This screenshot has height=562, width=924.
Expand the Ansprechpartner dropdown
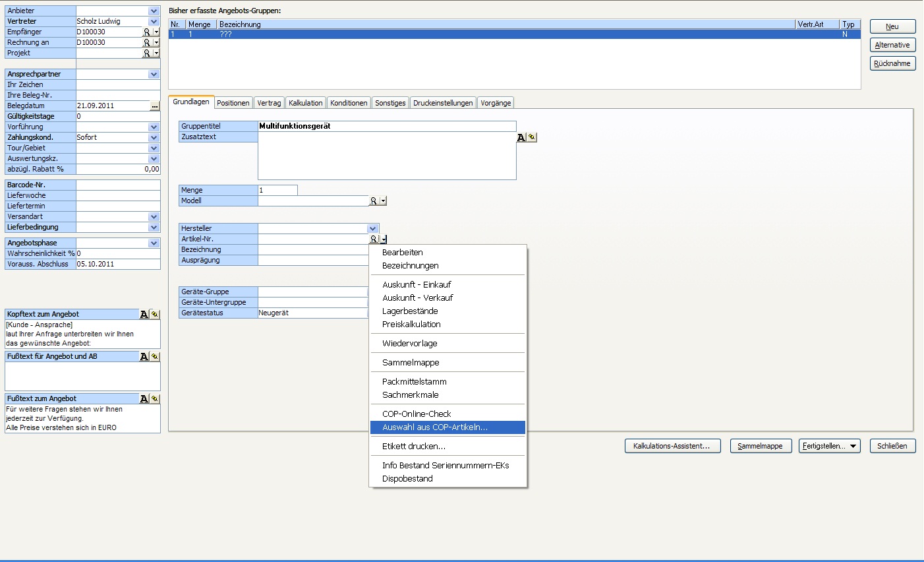point(154,74)
